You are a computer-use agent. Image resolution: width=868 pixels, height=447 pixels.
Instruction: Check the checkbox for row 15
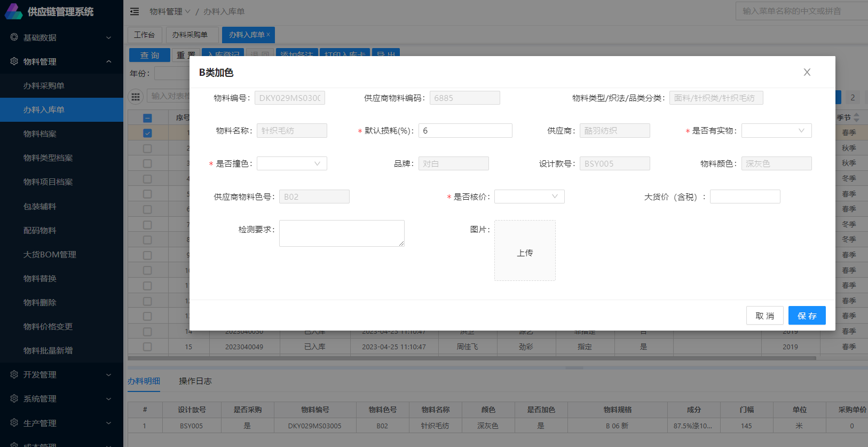pyautogui.click(x=147, y=347)
